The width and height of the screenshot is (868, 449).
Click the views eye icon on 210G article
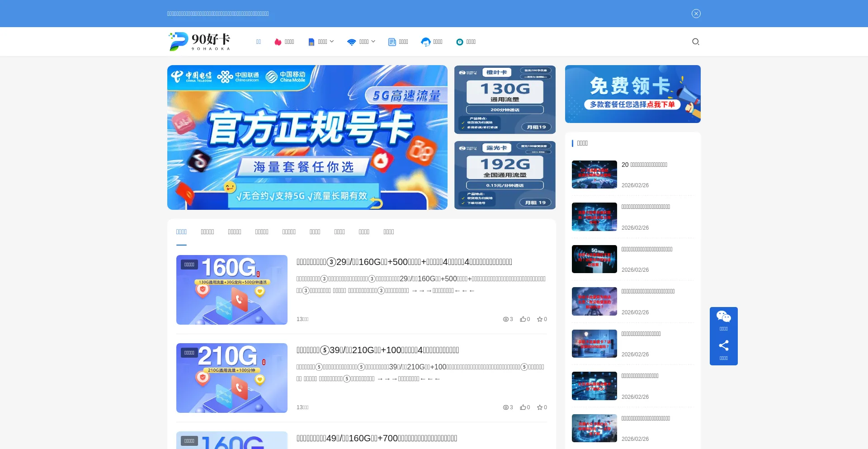506,407
